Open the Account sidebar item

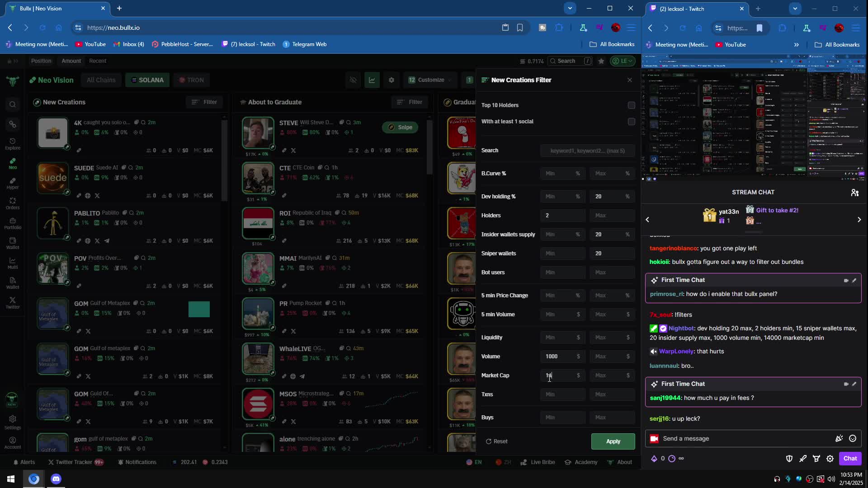point(13,443)
